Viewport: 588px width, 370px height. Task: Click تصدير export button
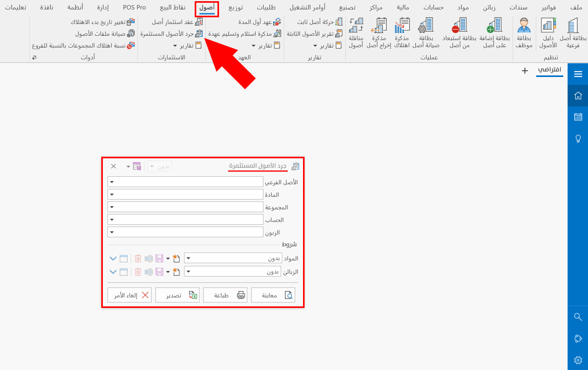pyautogui.click(x=177, y=295)
